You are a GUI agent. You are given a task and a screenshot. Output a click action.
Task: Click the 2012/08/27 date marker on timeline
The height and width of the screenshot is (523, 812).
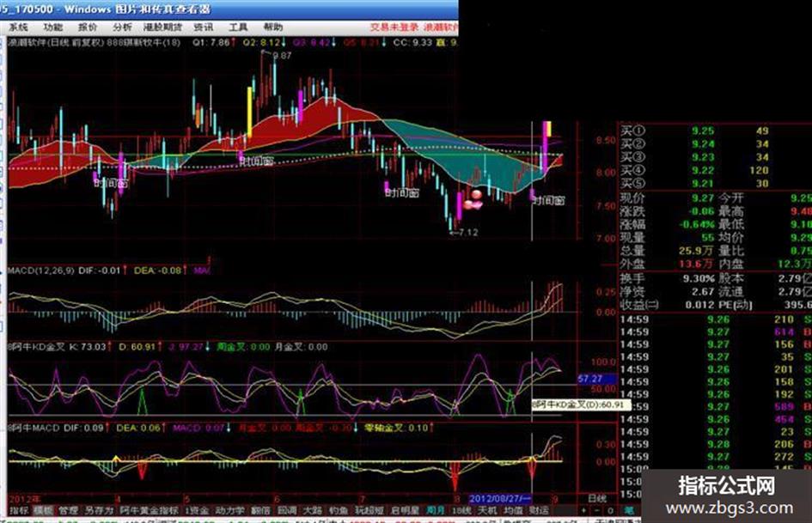pyautogui.click(x=500, y=499)
